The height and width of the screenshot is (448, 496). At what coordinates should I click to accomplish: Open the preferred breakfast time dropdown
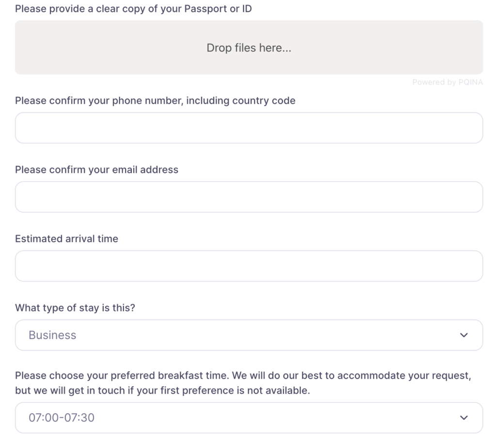coord(248,417)
